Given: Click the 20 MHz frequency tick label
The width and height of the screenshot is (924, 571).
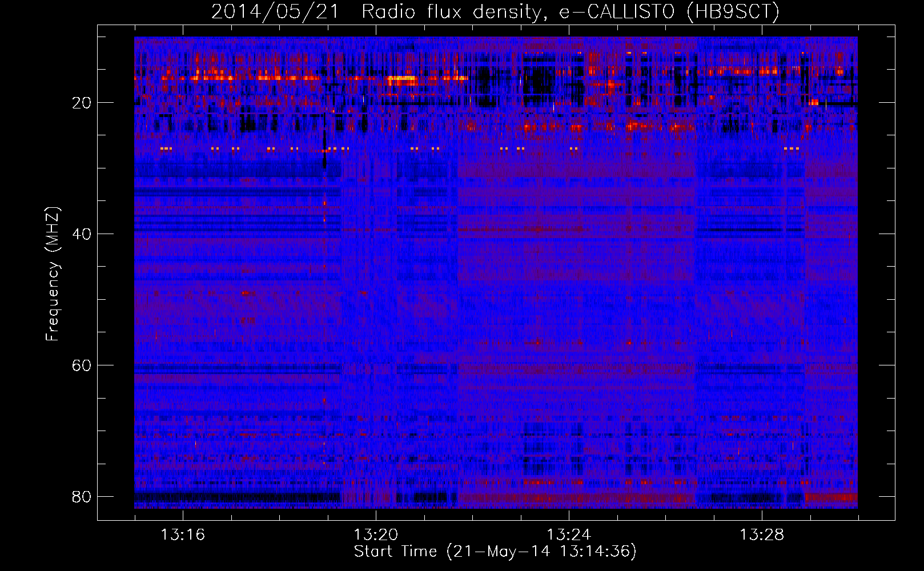Looking at the screenshot, I should pyautogui.click(x=82, y=103).
